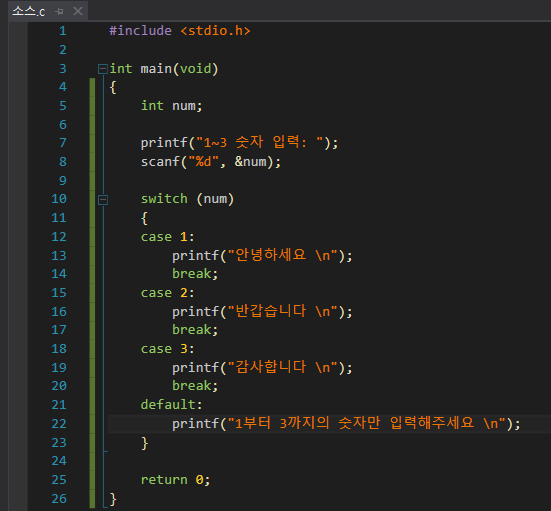Click the case 1: label
This screenshot has width=551, height=511.
pos(167,237)
